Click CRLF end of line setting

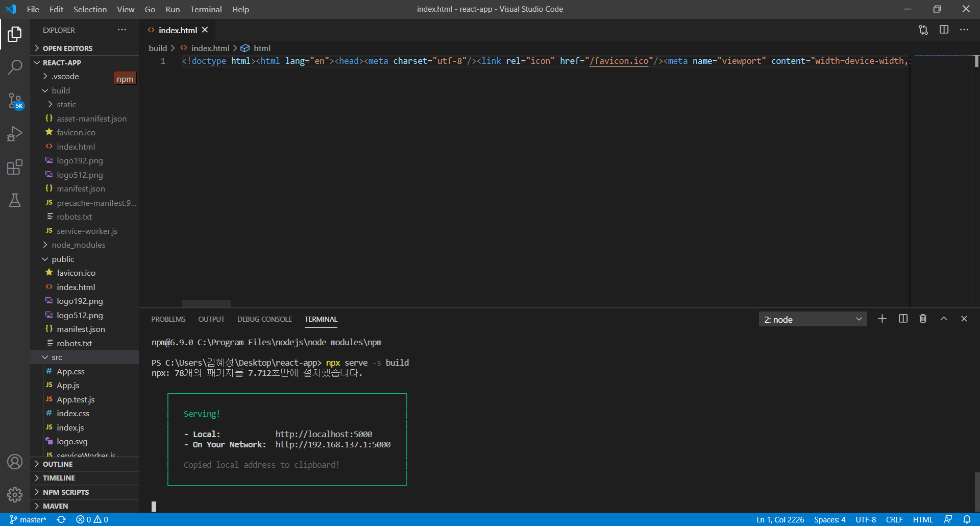click(x=894, y=519)
